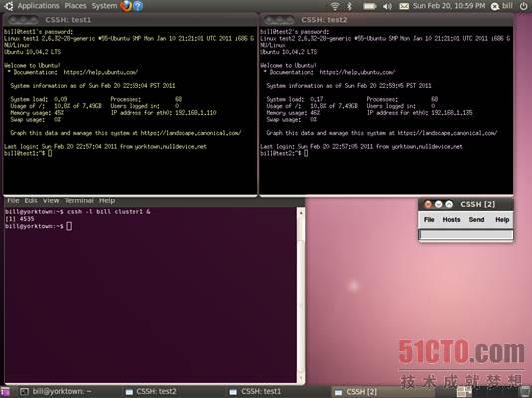Click the date and time clock
This screenshot has width=532, height=398.
449,6
